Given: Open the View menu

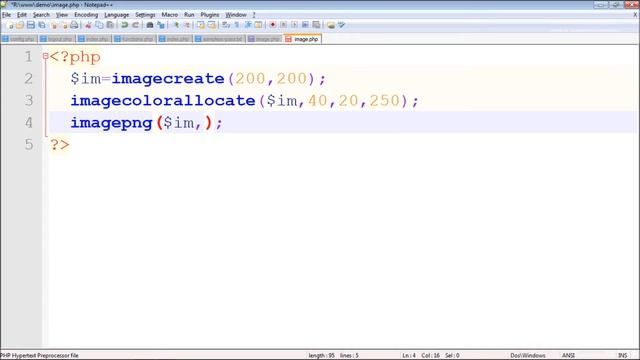Looking at the screenshot, I should coord(62,15).
